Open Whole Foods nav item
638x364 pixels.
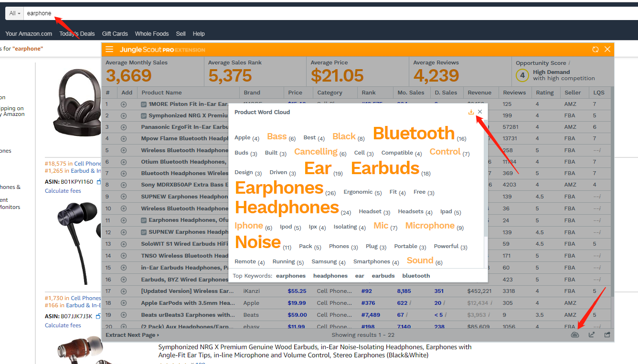(152, 34)
